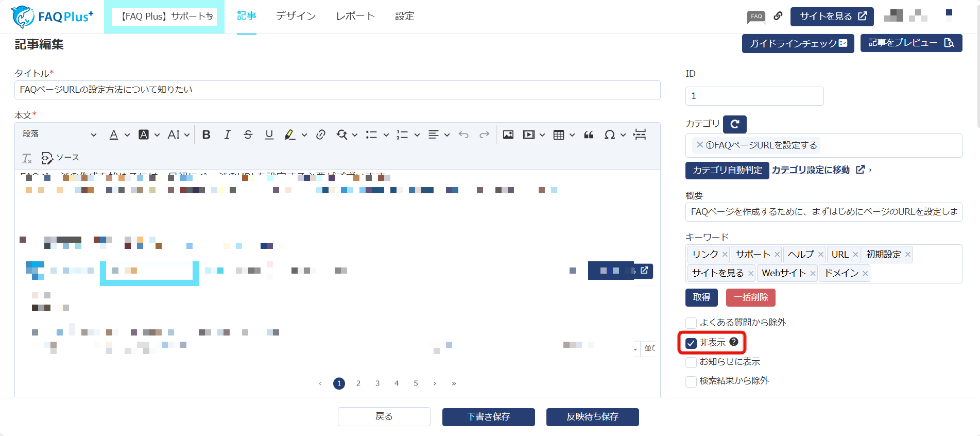Open the 記事 tab
This screenshot has height=436, width=980.
point(247,16)
